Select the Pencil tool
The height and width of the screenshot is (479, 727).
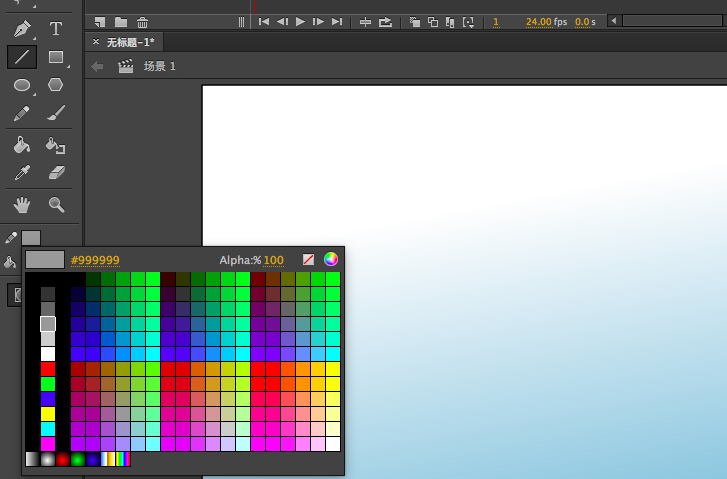tap(21, 113)
